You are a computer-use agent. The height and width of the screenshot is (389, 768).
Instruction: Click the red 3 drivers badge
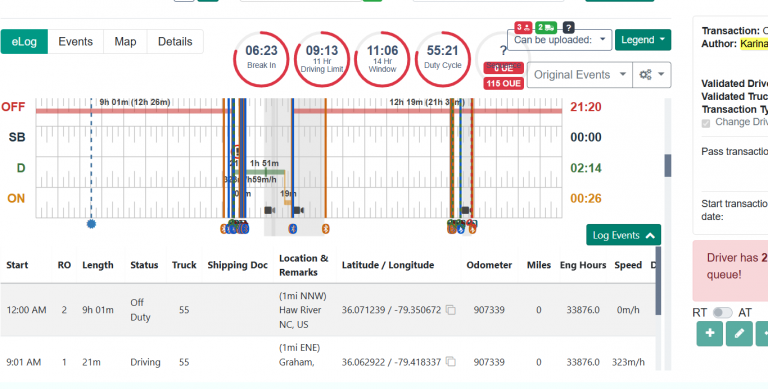523,27
